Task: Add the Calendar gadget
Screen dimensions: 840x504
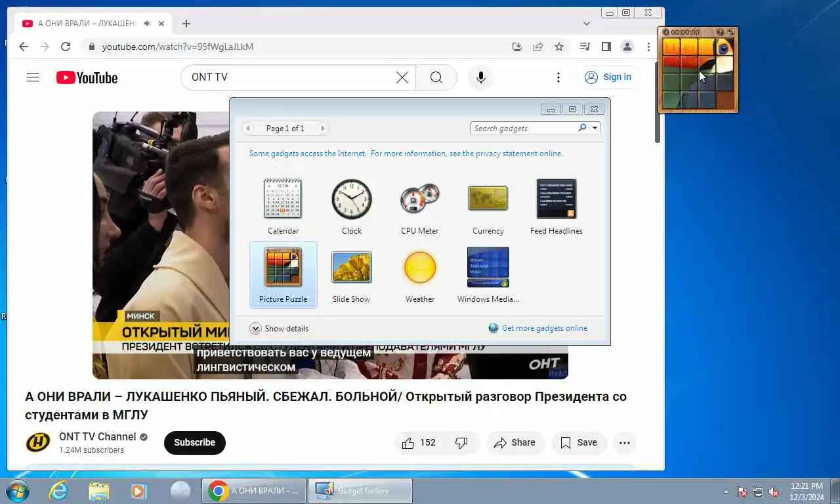Action: coord(283,206)
